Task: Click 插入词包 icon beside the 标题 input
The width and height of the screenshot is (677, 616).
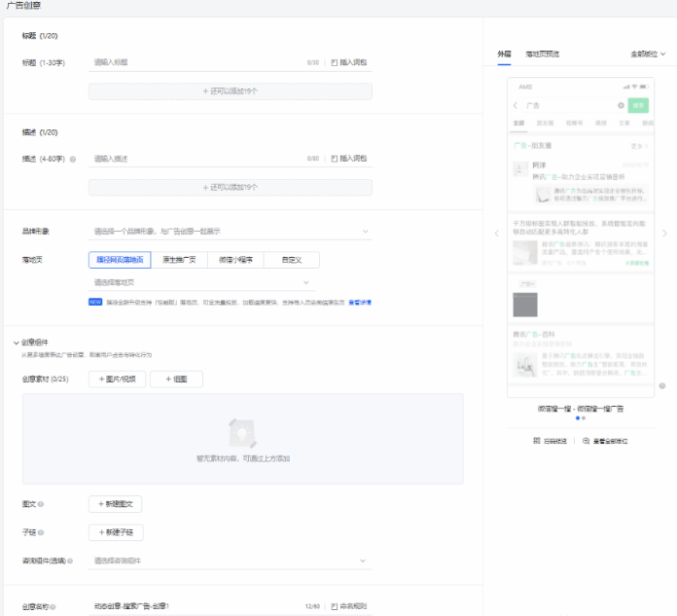Action: pos(335,62)
